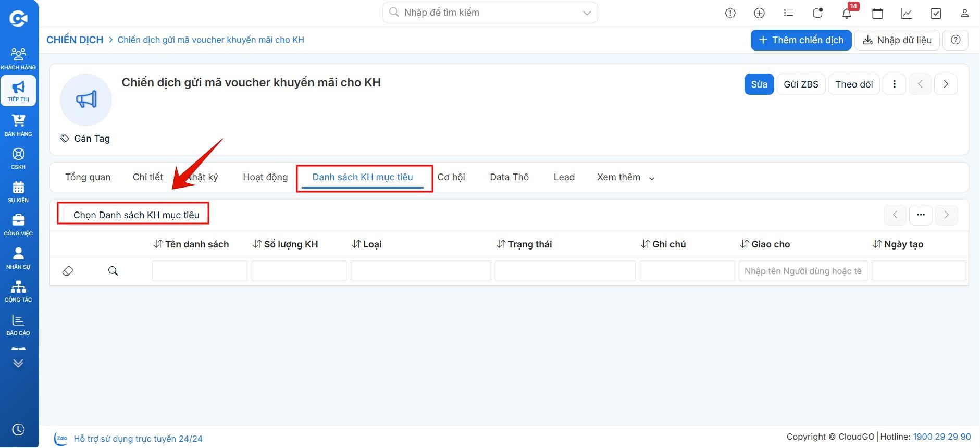Image resolution: width=980 pixels, height=448 pixels.
Task: Switch to Danh sách KH mục tiêu tab
Action: tap(363, 177)
